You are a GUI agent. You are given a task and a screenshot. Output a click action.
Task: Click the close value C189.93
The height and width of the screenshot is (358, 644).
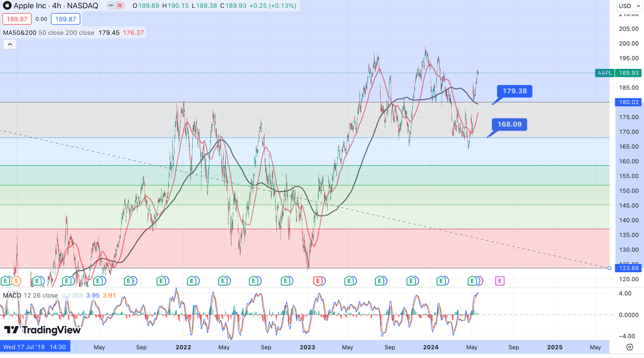(x=233, y=6)
